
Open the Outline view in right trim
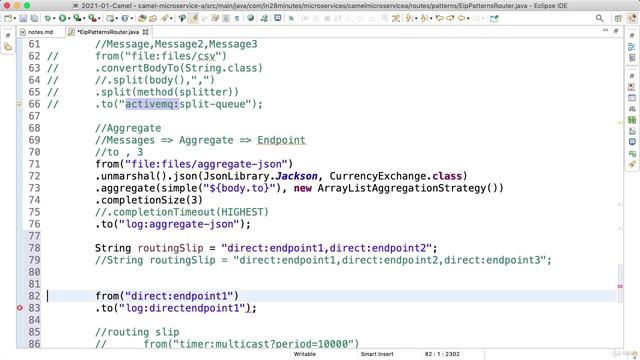tap(632, 47)
